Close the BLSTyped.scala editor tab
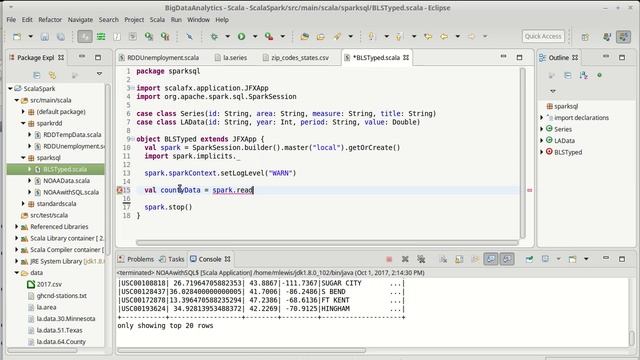This screenshot has height=360, width=640. click(x=406, y=58)
